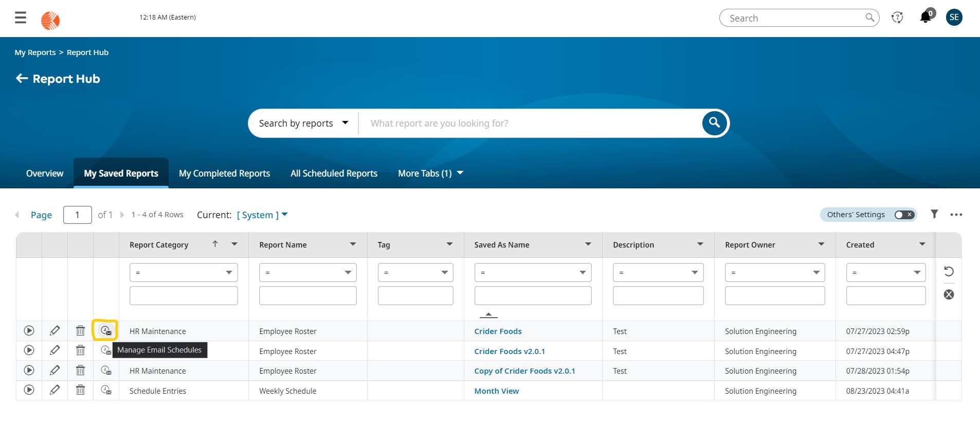Expand More Tabs (1) menu

(x=430, y=173)
